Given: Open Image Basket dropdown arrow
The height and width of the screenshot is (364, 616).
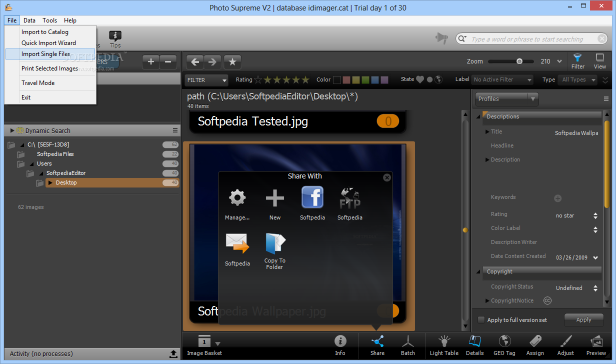Looking at the screenshot, I should 217,343.
